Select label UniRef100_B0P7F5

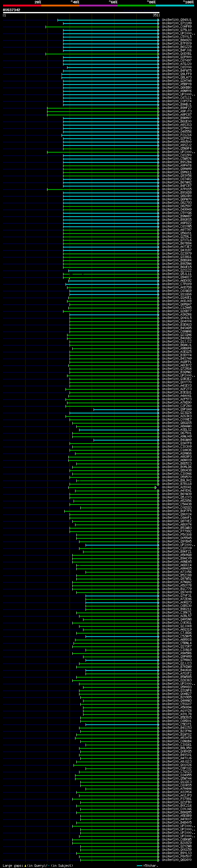pyautogui.click(x=177, y=511)
